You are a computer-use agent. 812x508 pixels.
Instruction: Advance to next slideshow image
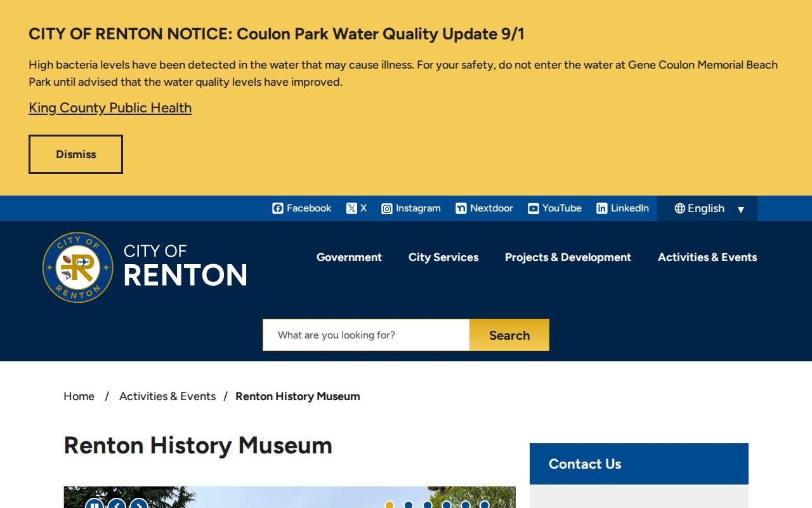tap(139, 505)
